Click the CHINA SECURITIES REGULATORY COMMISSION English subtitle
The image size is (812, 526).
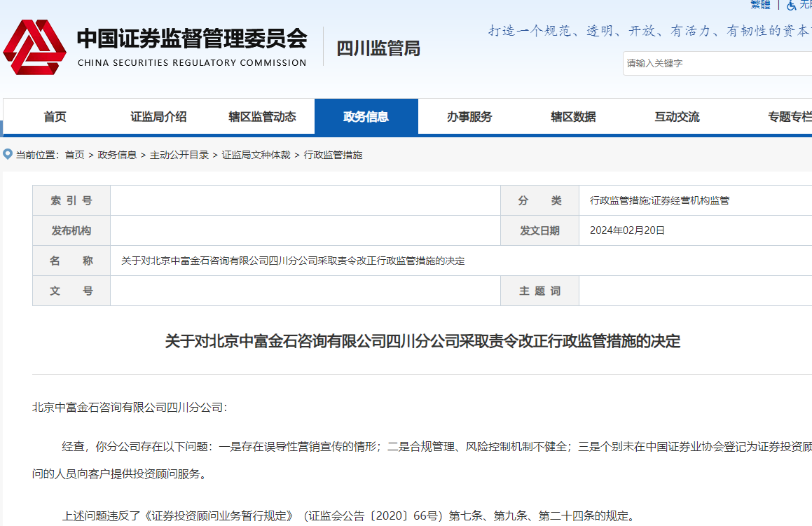point(192,62)
